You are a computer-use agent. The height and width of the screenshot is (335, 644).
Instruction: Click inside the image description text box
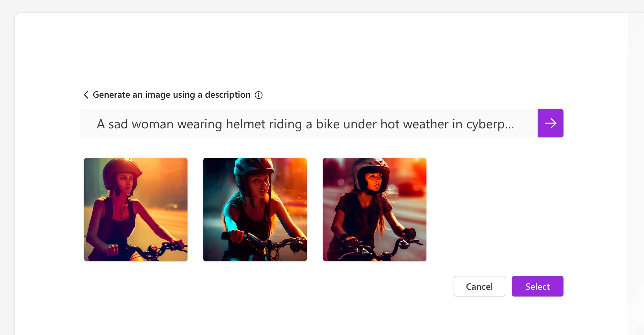(305, 124)
